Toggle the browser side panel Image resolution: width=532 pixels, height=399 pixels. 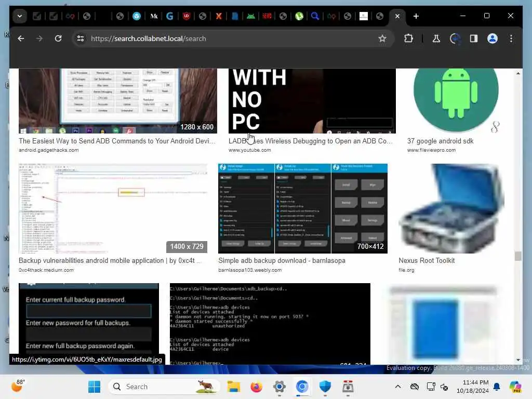pyautogui.click(x=474, y=38)
